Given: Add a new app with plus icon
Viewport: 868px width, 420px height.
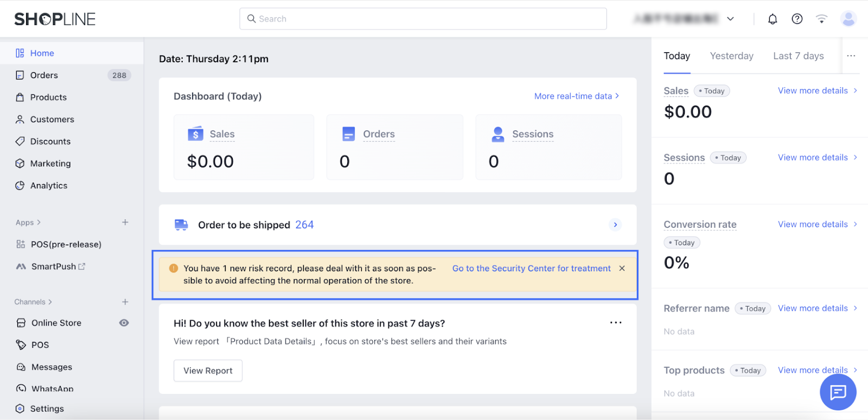Looking at the screenshot, I should (x=125, y=222).
